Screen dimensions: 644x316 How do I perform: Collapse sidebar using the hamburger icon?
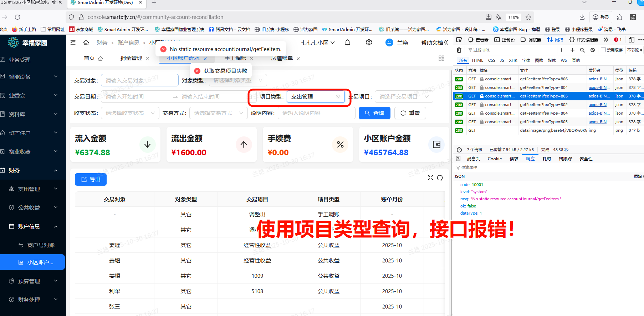click(x=73, y=42)
